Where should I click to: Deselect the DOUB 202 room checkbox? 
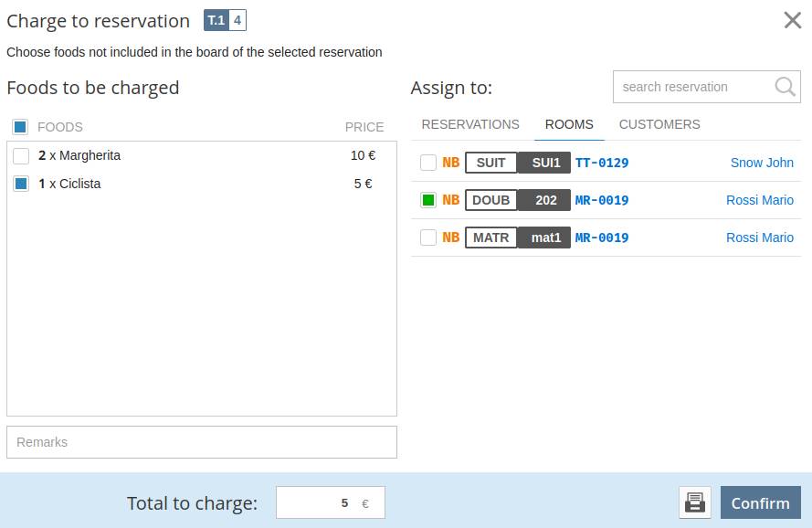tap(428, 200)
